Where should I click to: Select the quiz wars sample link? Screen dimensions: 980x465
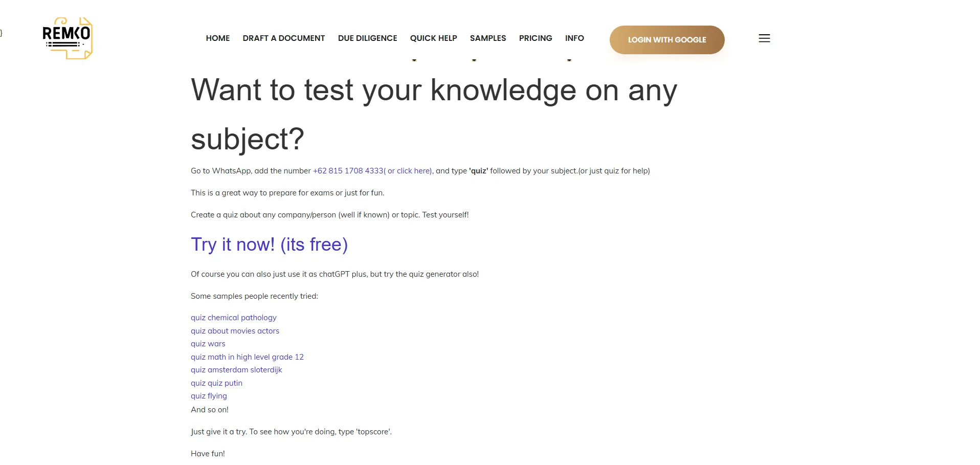pyautogui.click(x=208, y=344)
